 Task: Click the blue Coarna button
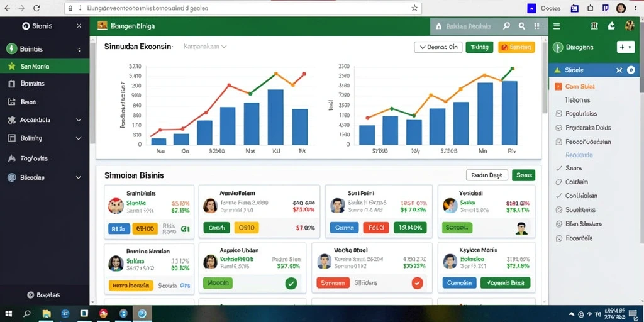click(344, 228)
